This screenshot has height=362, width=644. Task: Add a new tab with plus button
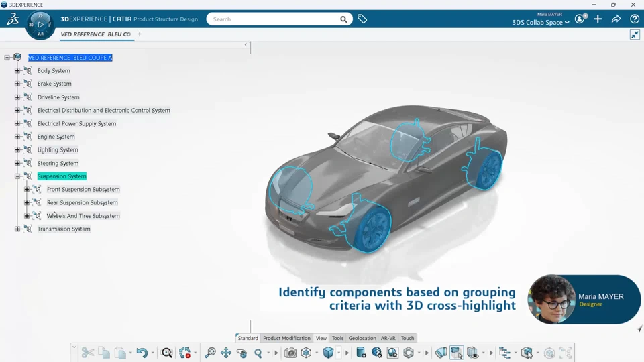coord(140,34)
